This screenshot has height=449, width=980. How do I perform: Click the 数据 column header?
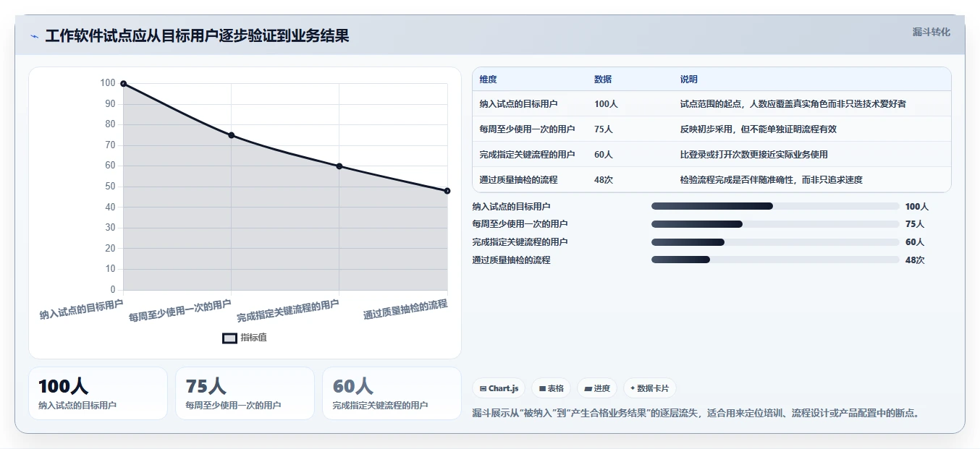tap(603, 80)
